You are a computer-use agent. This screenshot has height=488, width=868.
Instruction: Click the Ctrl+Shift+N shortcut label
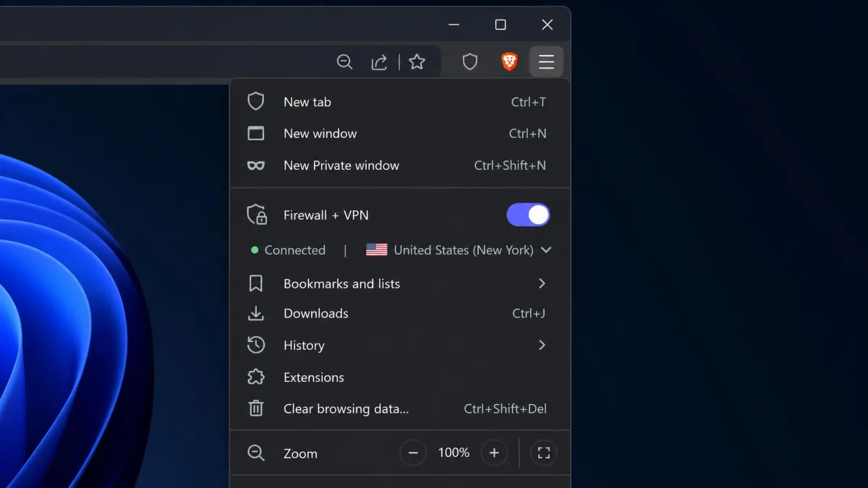click(510, 166)
